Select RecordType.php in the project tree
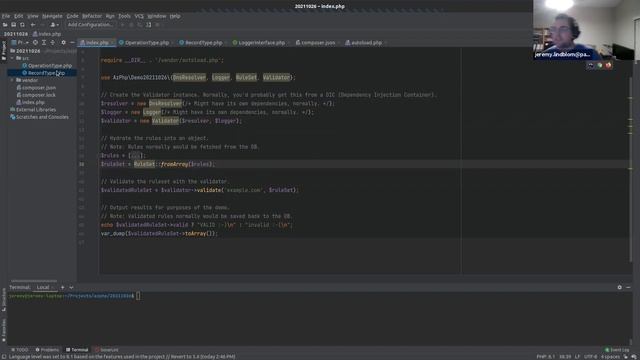Image resolution: width=640 pixels, height=360 pixels. tap(46, 73)
